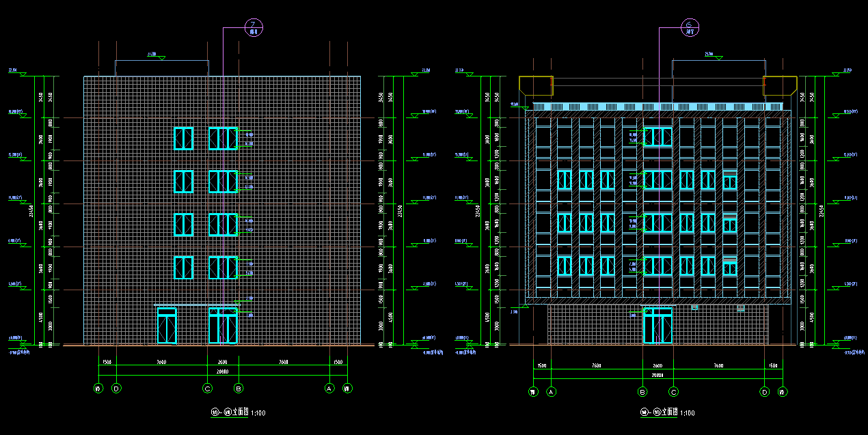
Task: Click yellow parapet box at right of right elevation roof
Action: (x=780, y=85)
